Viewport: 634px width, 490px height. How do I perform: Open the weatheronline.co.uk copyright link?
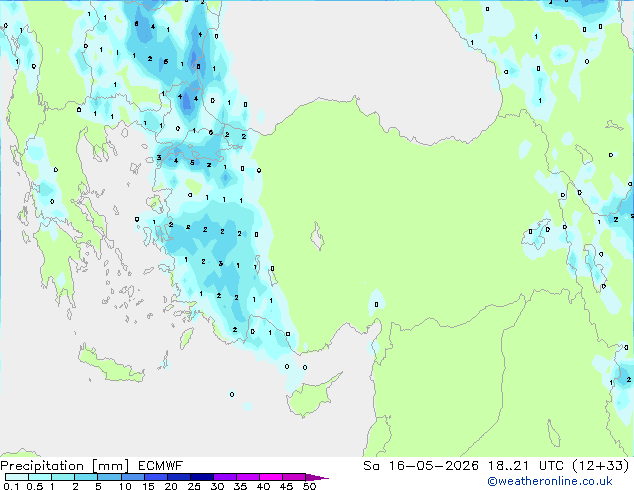click(549, 481)
